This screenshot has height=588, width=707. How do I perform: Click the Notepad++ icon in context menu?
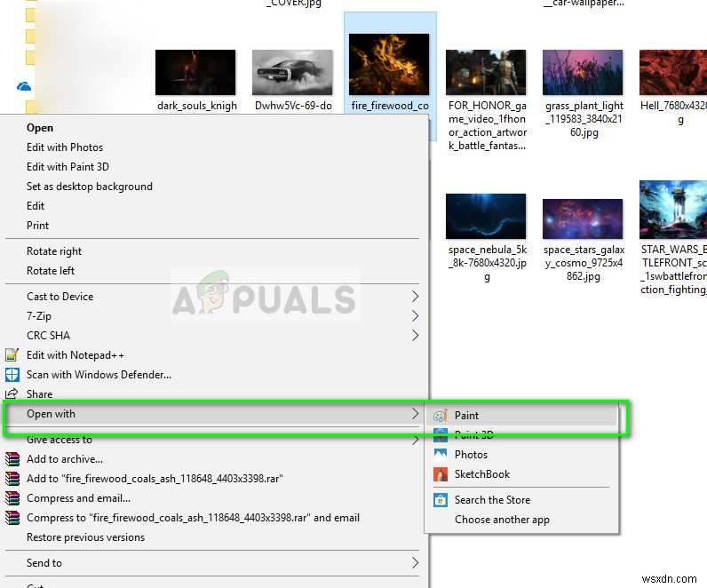(12, 355)
